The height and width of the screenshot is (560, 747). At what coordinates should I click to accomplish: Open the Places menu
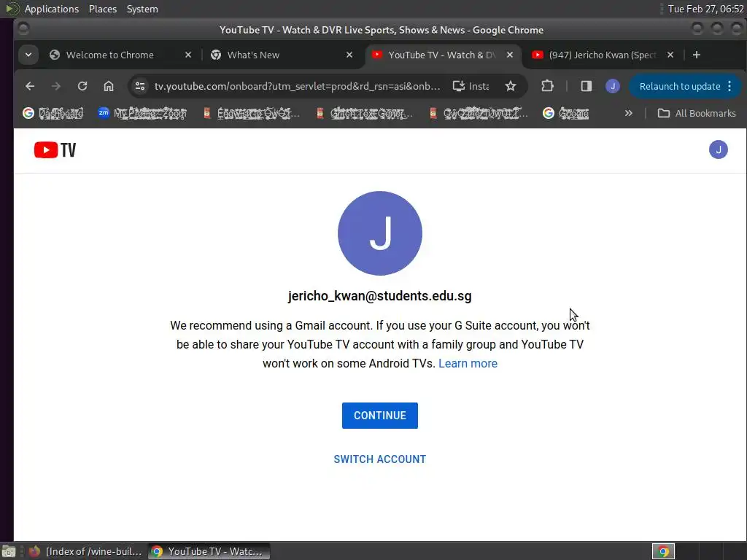pyautogui.click(x=102, y=9)
